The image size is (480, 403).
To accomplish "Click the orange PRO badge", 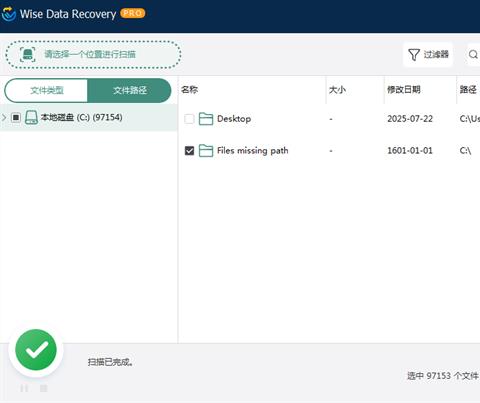I will tap(133, 13).
